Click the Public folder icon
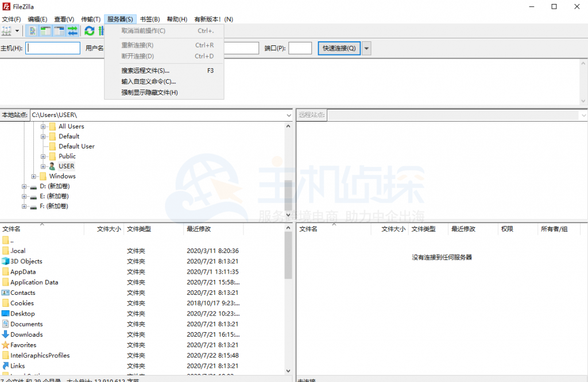588x382 pixels. [x=52, y=156]
